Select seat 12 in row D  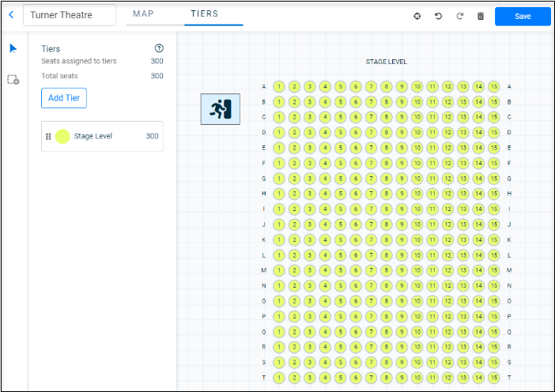click(x=447, y=132)
